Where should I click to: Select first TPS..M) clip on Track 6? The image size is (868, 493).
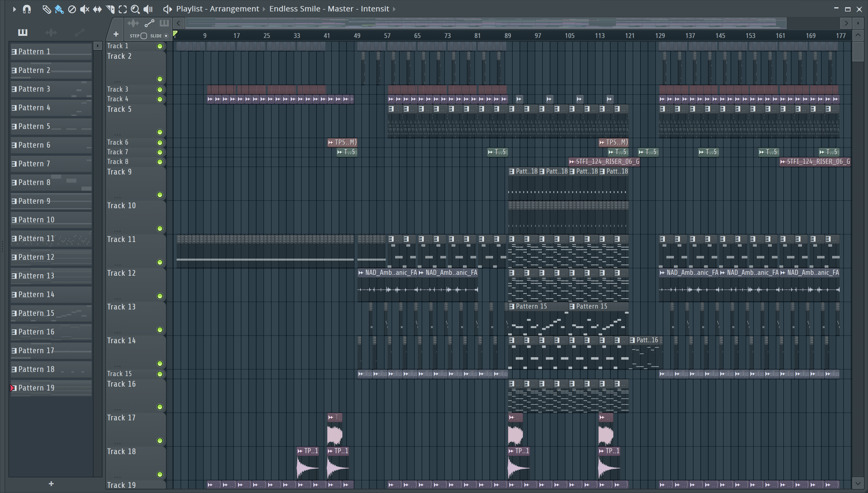[x=342, y=143]
